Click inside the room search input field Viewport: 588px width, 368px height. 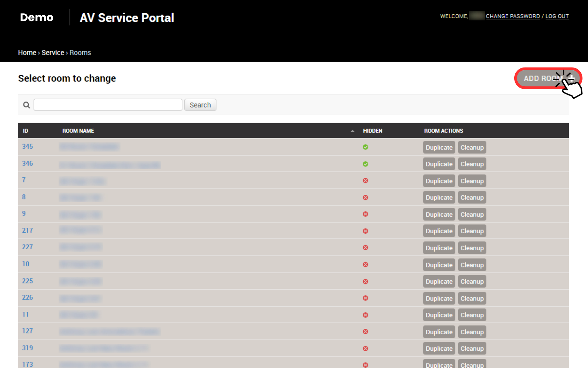pyautogui.click(x=108, y=105)
